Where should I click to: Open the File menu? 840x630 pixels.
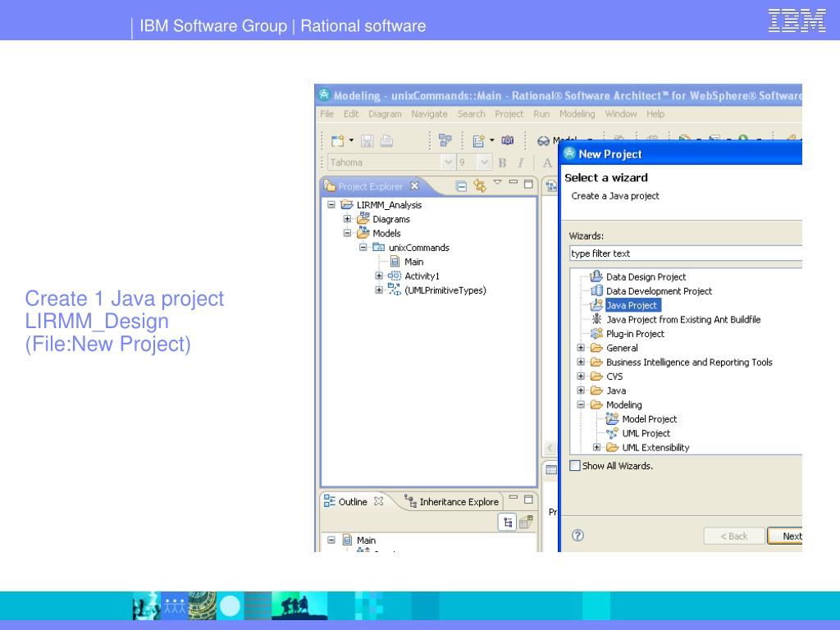pos(326,114)
